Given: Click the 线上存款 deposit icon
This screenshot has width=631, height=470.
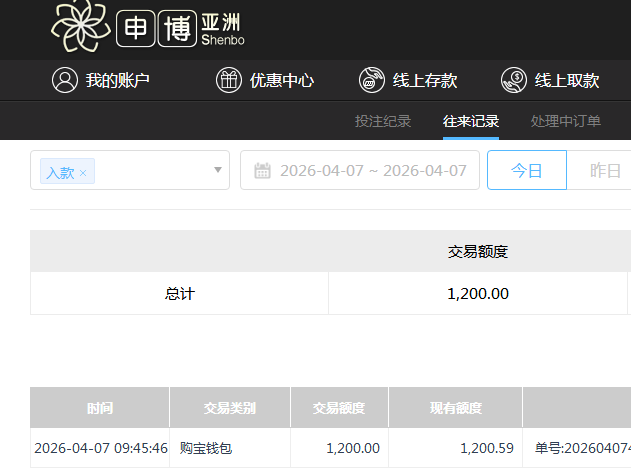Looking at the screenshot, I should coord(372,80).
